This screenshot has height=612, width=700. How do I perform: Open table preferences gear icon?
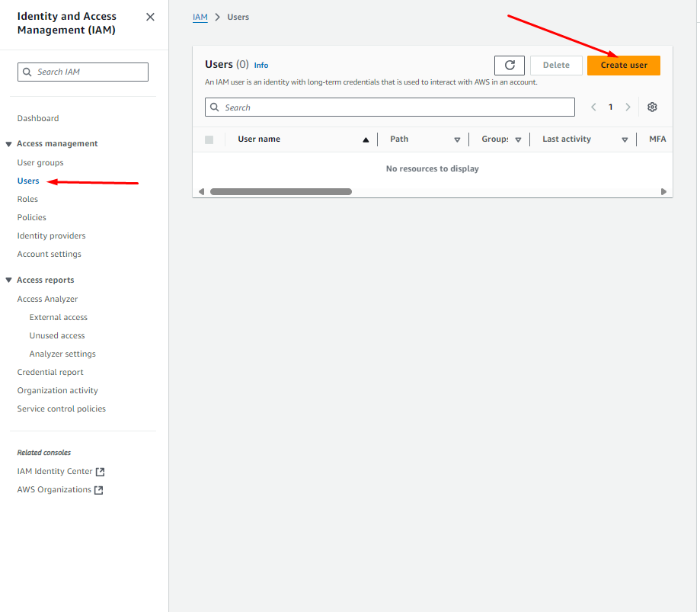click(x=652, y=107)
